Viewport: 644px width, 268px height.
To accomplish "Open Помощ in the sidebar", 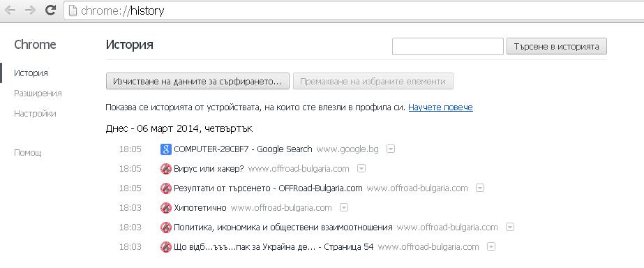I will 27,153.
